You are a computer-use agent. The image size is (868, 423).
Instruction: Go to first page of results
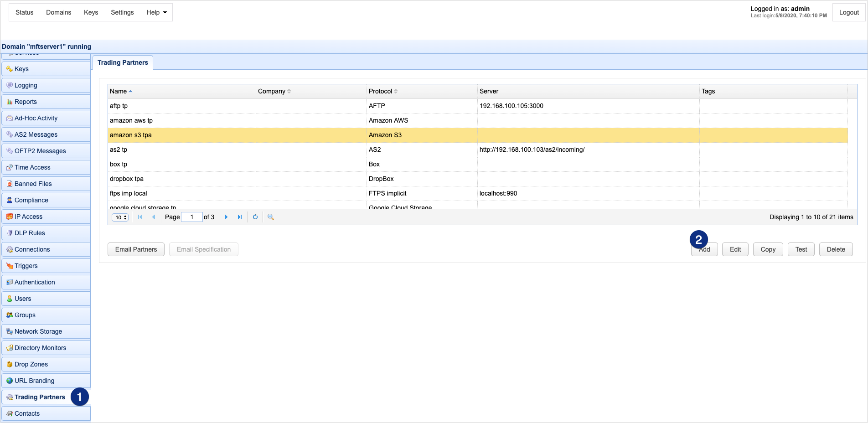140,217
